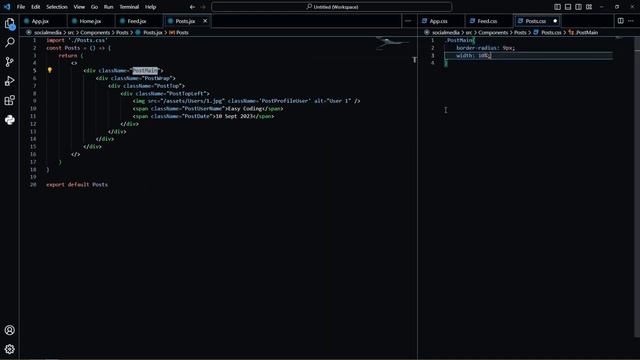Open the View menu
This screenshot has height=360, width=640.
click(79, 7)
